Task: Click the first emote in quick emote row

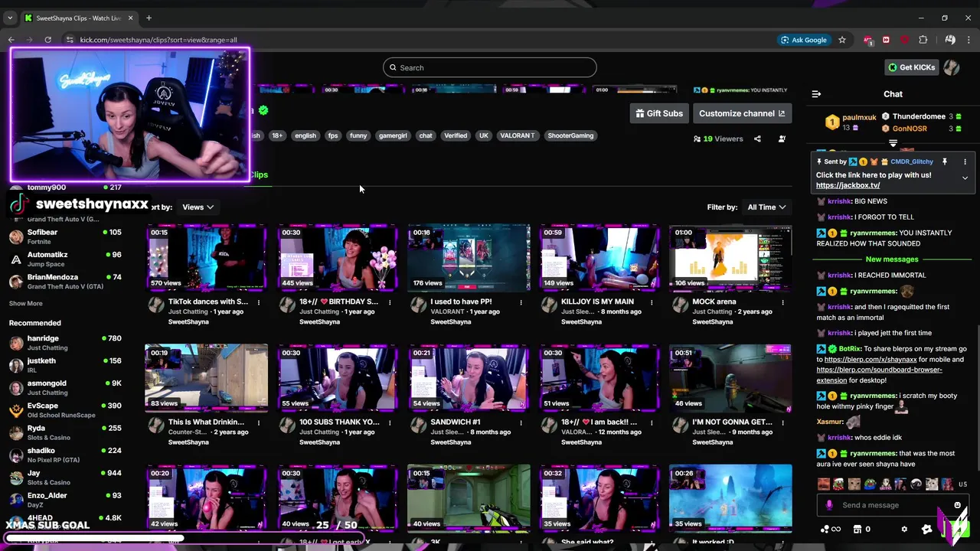Action: (x=823, y=484)
